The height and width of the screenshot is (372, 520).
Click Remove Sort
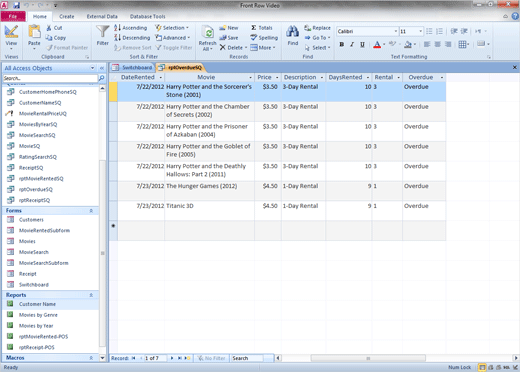133,48
